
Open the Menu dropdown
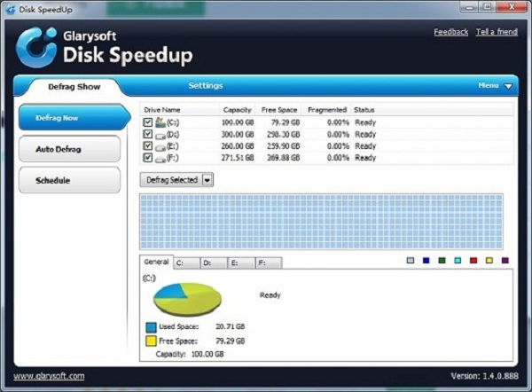point(495,85)
